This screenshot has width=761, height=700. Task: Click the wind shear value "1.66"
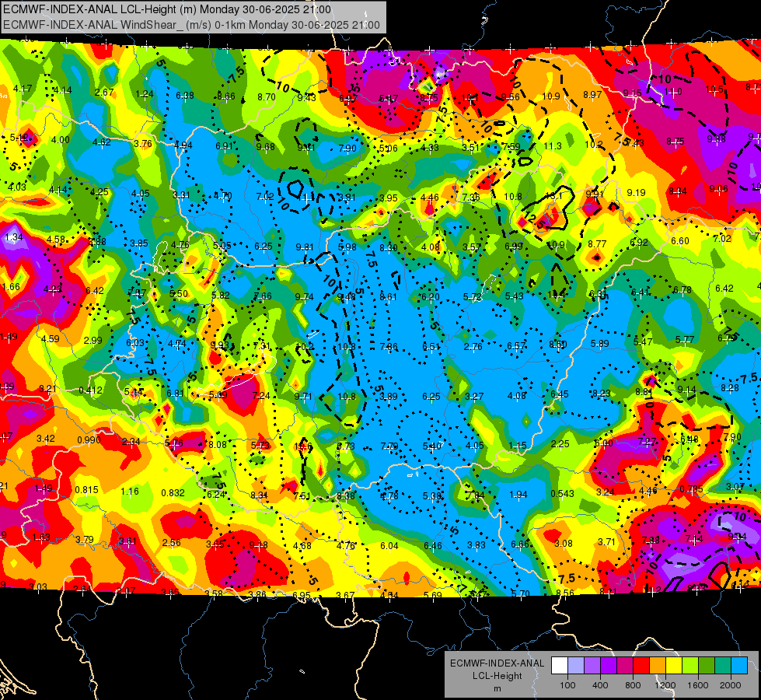point(11,286)
